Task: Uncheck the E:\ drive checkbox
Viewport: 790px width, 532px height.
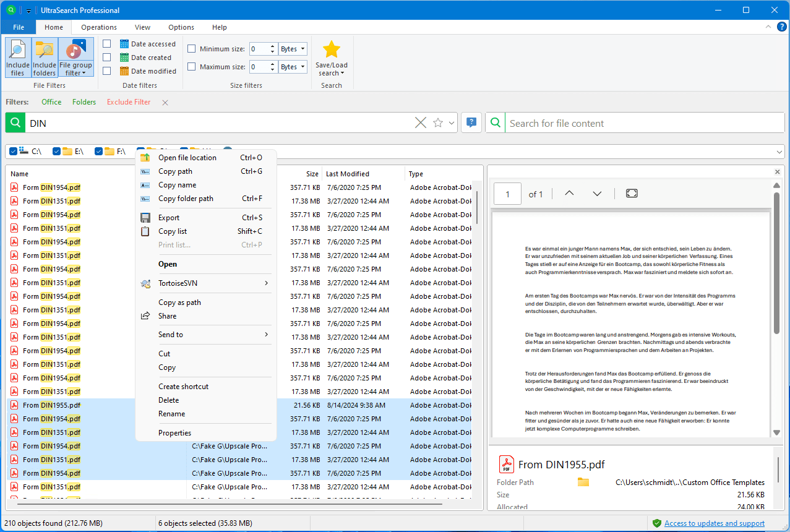Action: pos(57,152)
